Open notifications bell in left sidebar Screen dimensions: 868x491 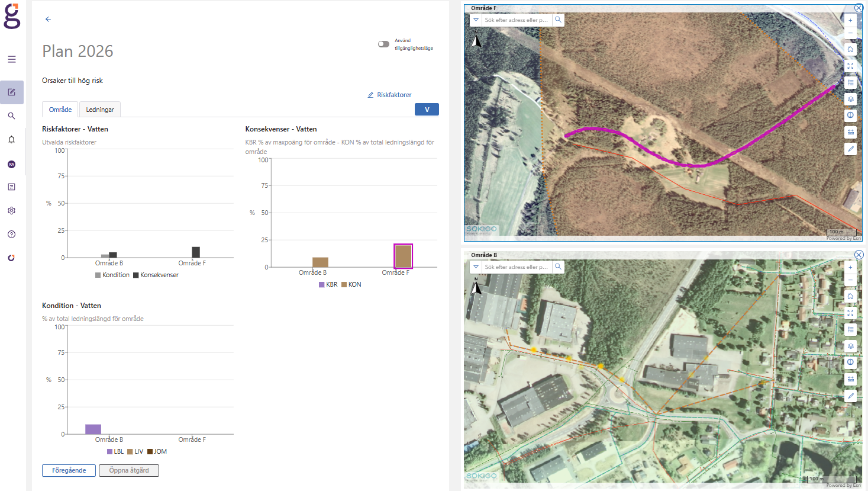pyautogui.click(x=11, y=140)
